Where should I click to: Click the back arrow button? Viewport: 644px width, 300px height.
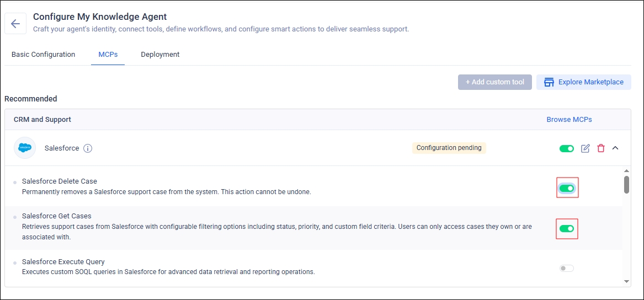[x=15, y=24]
